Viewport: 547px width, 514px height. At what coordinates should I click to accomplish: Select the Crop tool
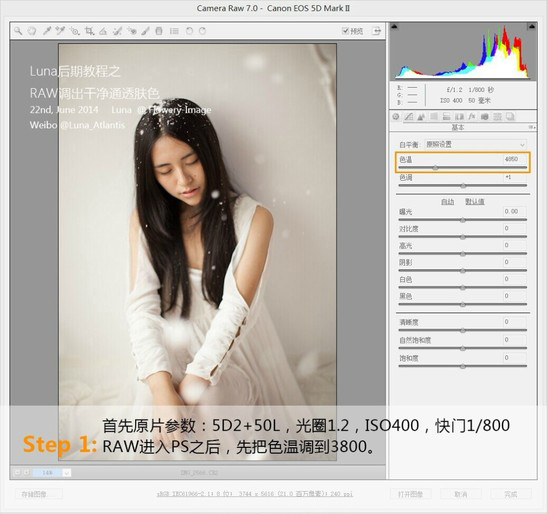89,31
